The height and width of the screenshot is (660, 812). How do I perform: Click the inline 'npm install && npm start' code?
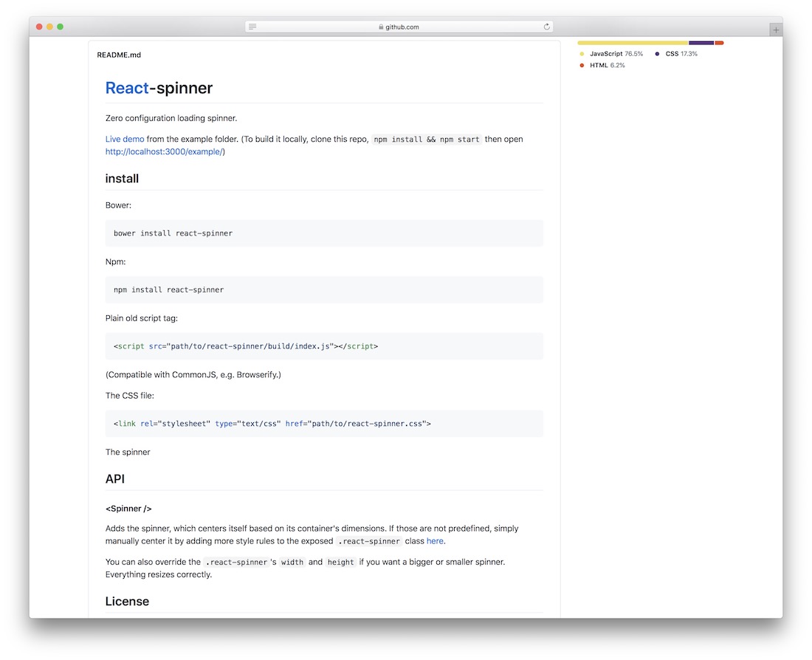tap(427, 140)
